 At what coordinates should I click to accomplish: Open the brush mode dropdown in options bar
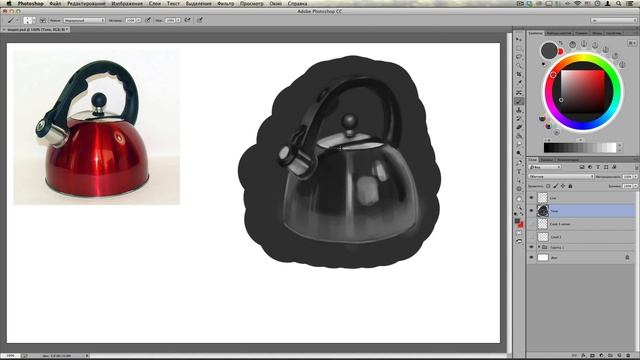[84, 20]
